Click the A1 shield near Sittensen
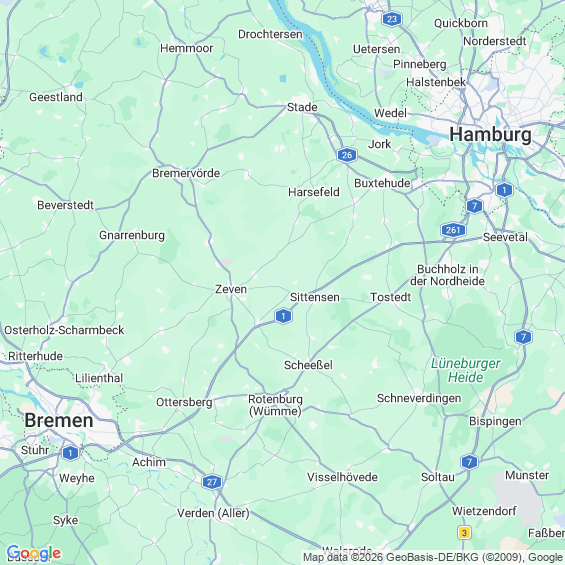Screen dimensions: 565x565 [283, 316]
